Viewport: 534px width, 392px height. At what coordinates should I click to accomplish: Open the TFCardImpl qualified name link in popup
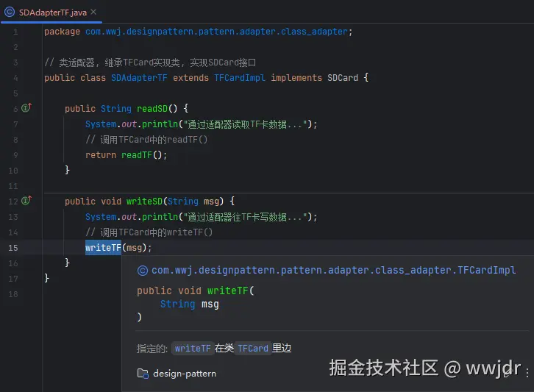tap(333, 271)
